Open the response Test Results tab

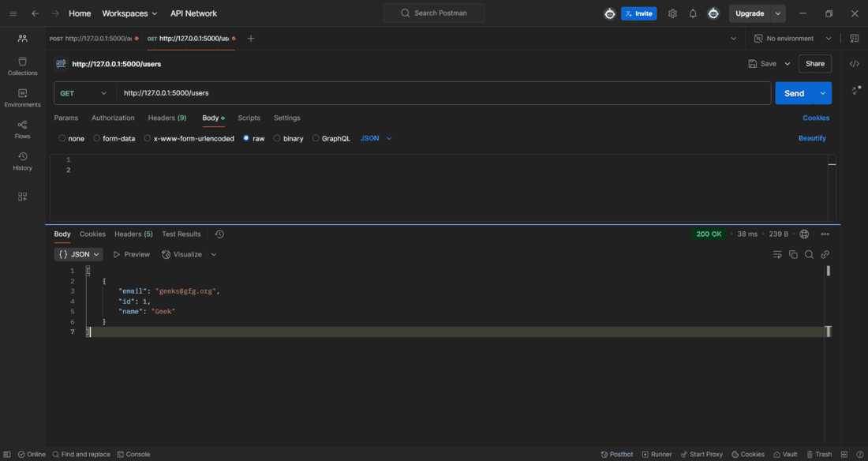[181, 234]
